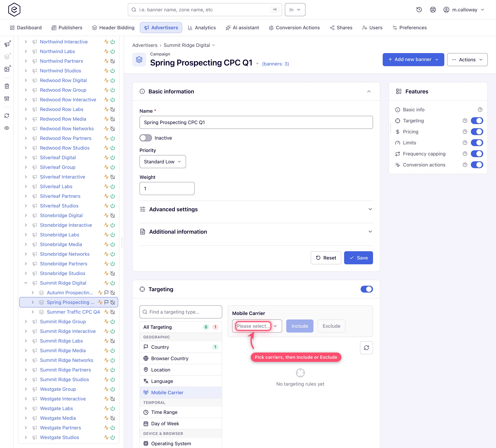Screen dimensions: 496x448
Task: Select Browser Country targeting type
Action: tap(181, 358)
